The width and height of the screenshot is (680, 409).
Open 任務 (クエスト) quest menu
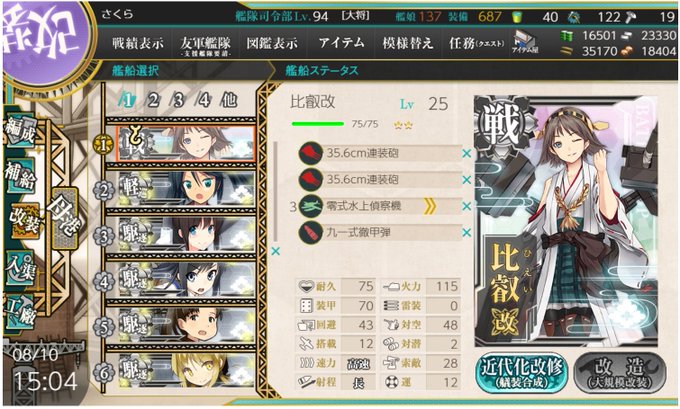pyautogui.click(x=476, y=43)
